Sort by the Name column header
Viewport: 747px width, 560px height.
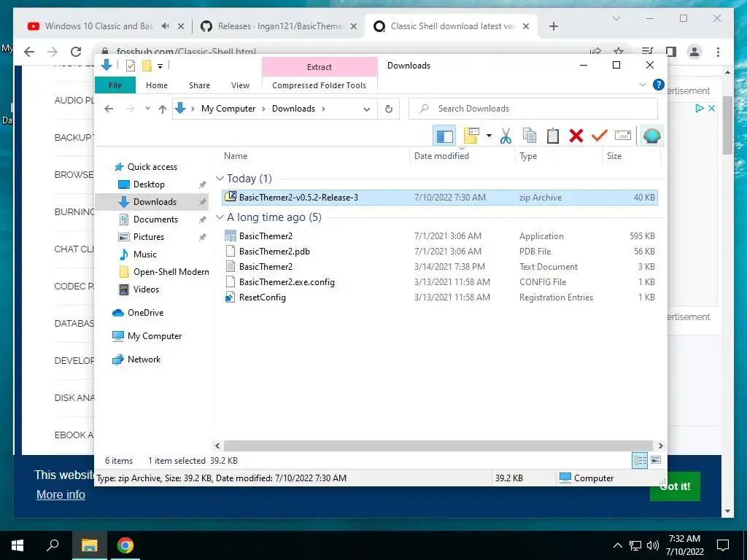click(236, 156)
